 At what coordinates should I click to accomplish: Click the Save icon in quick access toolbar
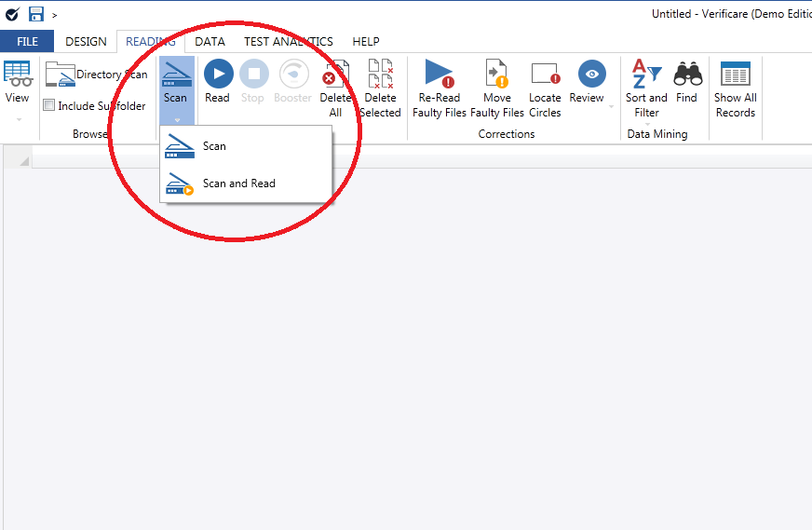click(x=35, y=14)
